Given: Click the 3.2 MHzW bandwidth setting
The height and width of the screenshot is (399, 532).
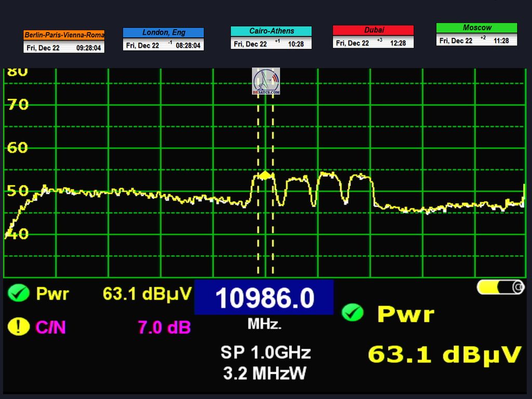Looking at the screenshot, I should 264,373.
